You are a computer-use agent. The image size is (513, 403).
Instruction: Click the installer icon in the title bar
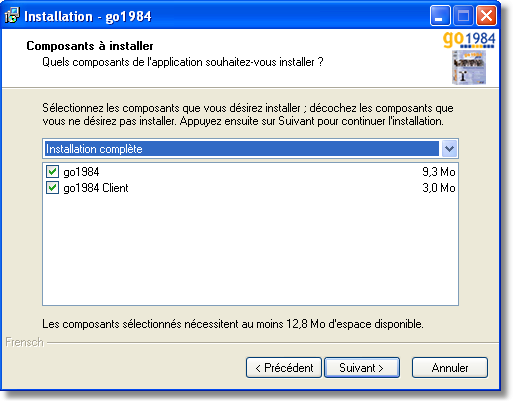[x=12, y=15]
